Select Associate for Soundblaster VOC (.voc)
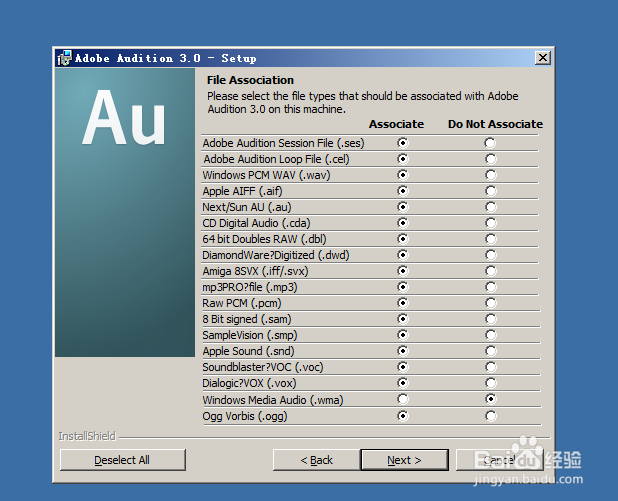The width and height of the screenshot is (618, 501). pos(403,367)
